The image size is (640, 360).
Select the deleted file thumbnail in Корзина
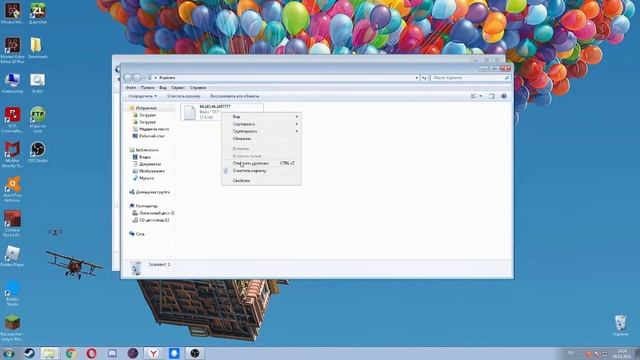click(x=190, y=112)
